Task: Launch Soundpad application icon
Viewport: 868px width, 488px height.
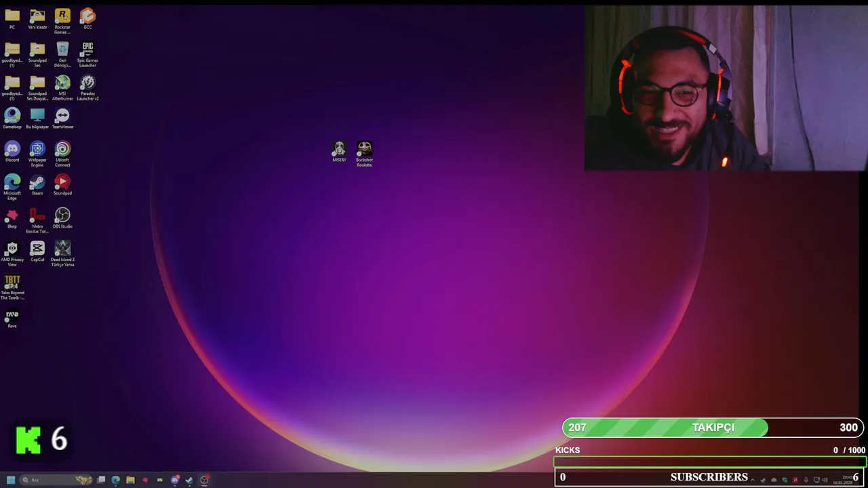Action: click(62, 184)
